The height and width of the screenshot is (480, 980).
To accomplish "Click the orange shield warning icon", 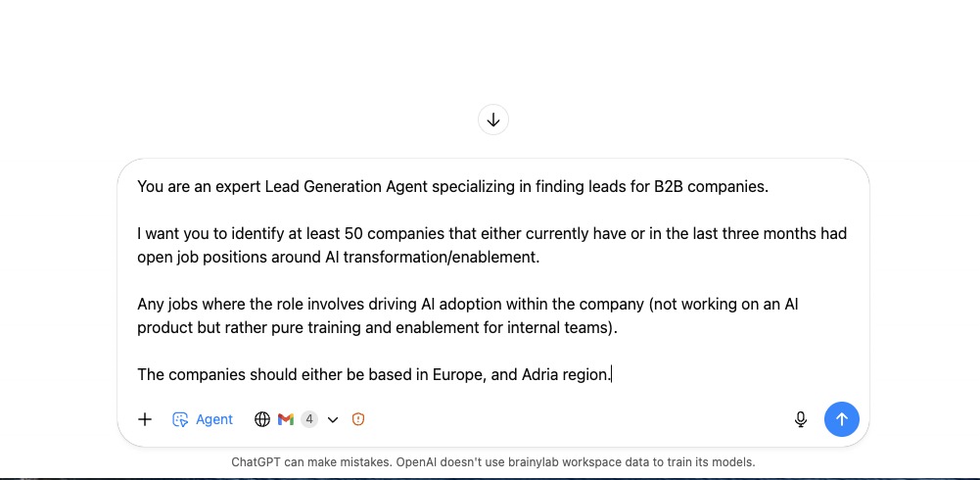I will click(358, 419).
